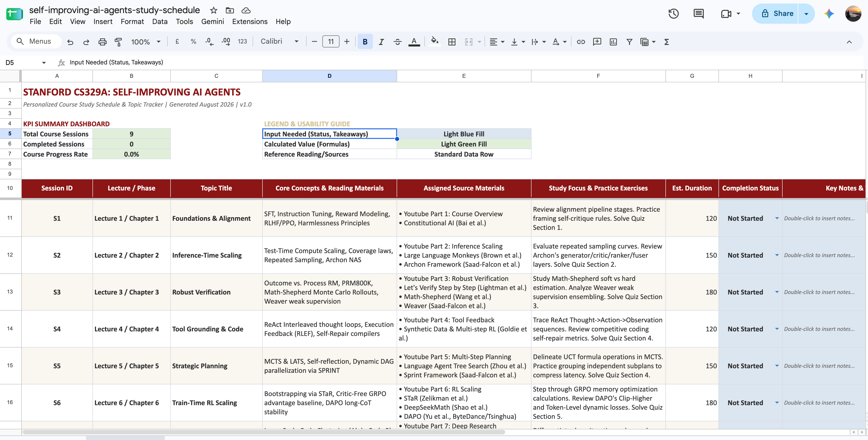Click the Merge cells icon
Screen dimensions: 868x440
click(x=469, y=42)
